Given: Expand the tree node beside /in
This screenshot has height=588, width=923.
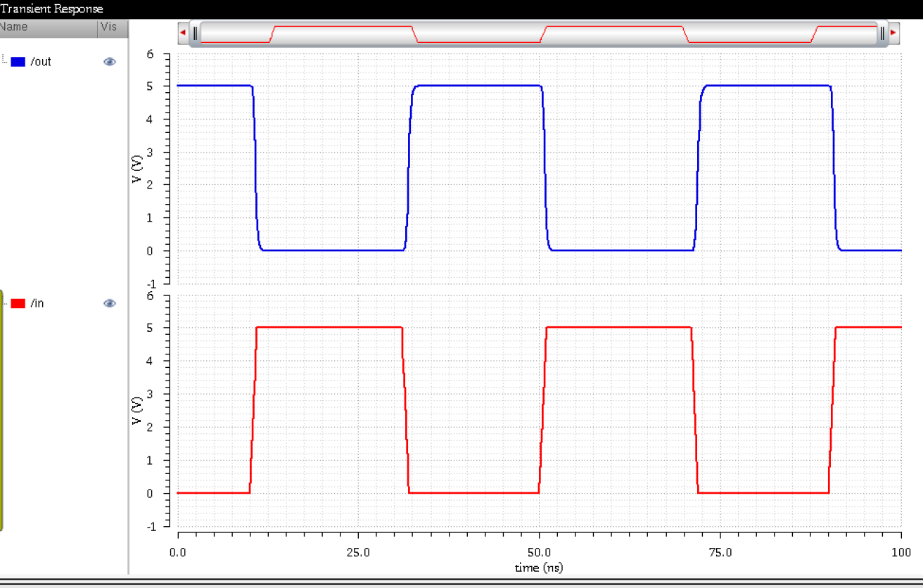Looking at the screenshot, I should [x=4, y=303].
